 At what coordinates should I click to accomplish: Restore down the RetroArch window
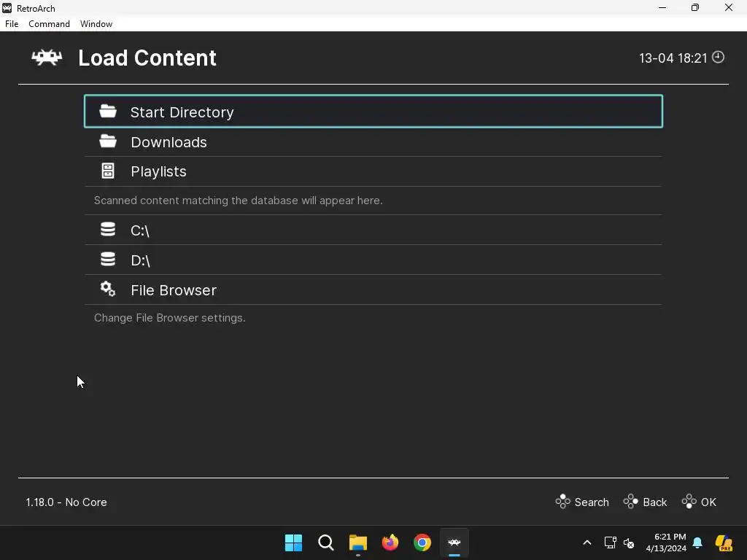pos(695,7)
